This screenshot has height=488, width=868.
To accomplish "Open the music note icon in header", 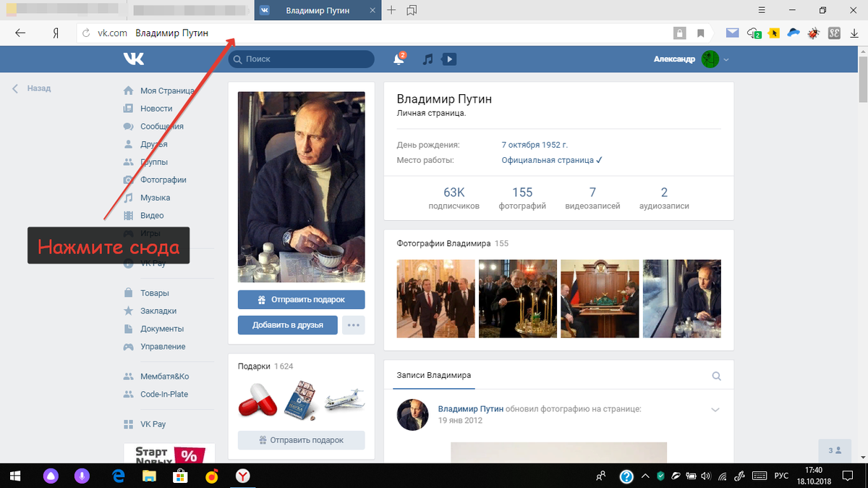I will (427, 59).
